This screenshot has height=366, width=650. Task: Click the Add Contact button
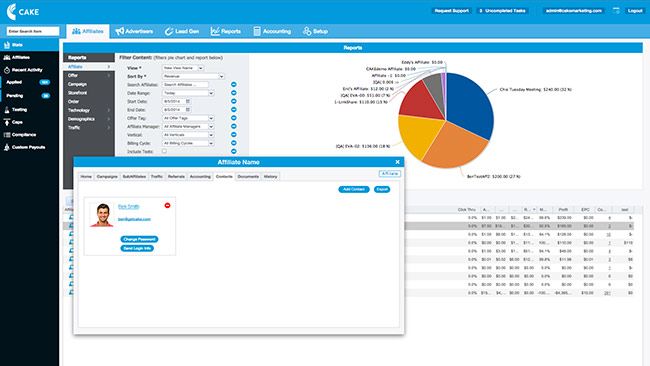354,189
